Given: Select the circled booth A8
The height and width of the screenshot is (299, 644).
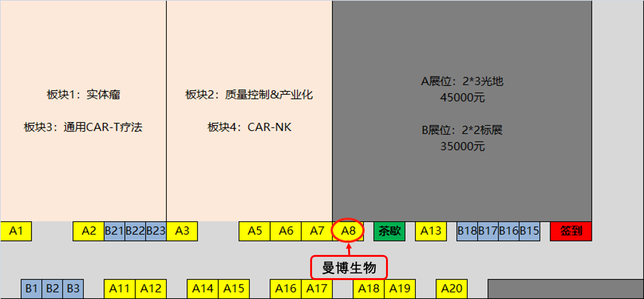Looking at the screenshot, I should pyautogui.click(x=349, y=231).
